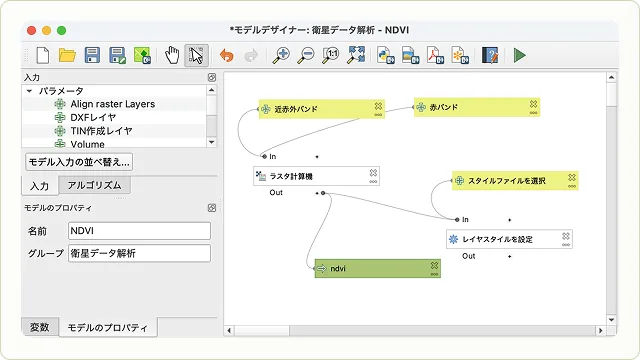This screenshot has width=640, height=360.
Task: Click the dock toggle icon of the 入力 panel
Action: point(212,77)
